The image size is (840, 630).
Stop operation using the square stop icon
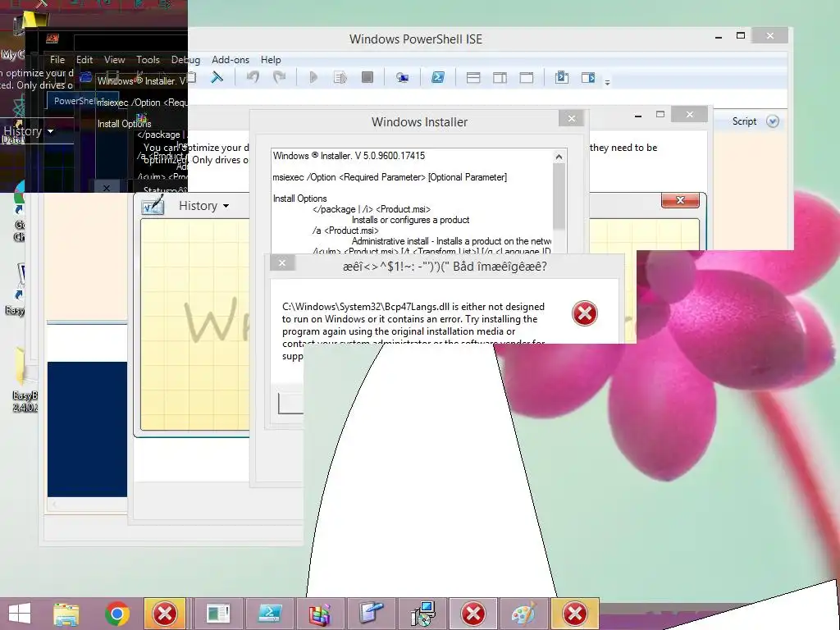367,78
